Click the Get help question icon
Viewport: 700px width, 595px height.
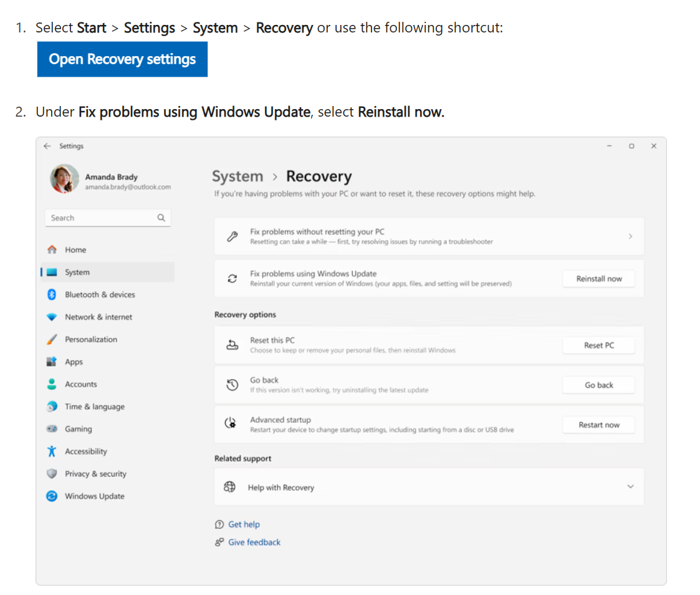pyautogui.click(x=219, y=525)
